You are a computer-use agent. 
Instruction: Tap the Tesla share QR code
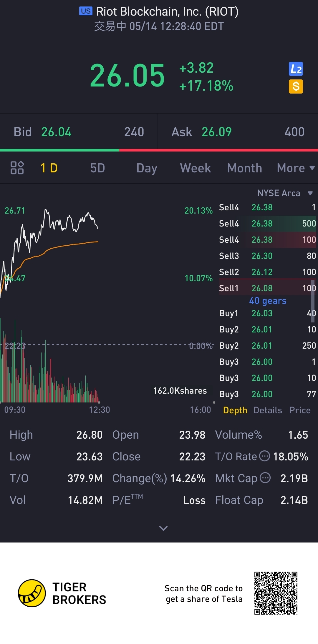click(276, 593)
